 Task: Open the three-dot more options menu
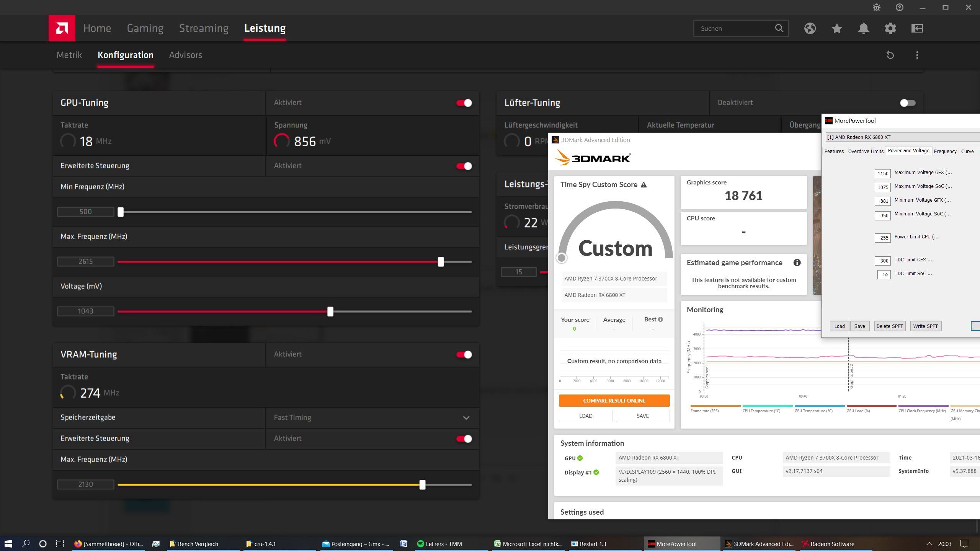point(917,55)
